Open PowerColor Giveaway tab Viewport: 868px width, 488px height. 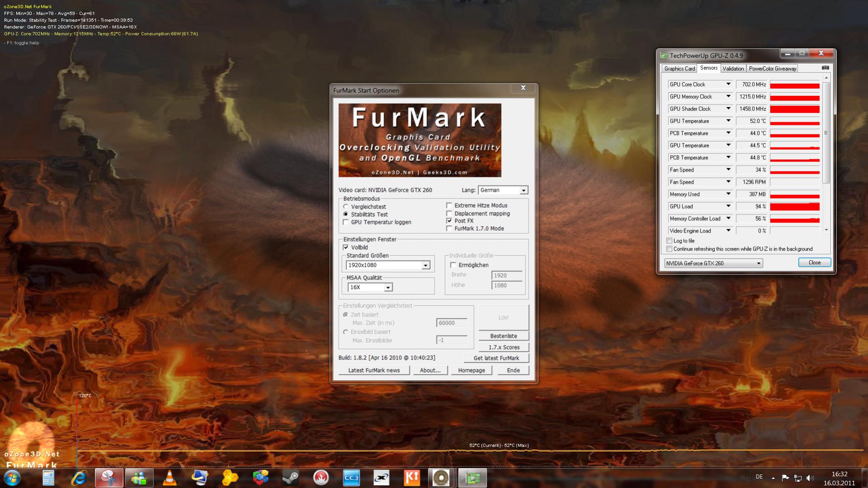coord(773,69)
